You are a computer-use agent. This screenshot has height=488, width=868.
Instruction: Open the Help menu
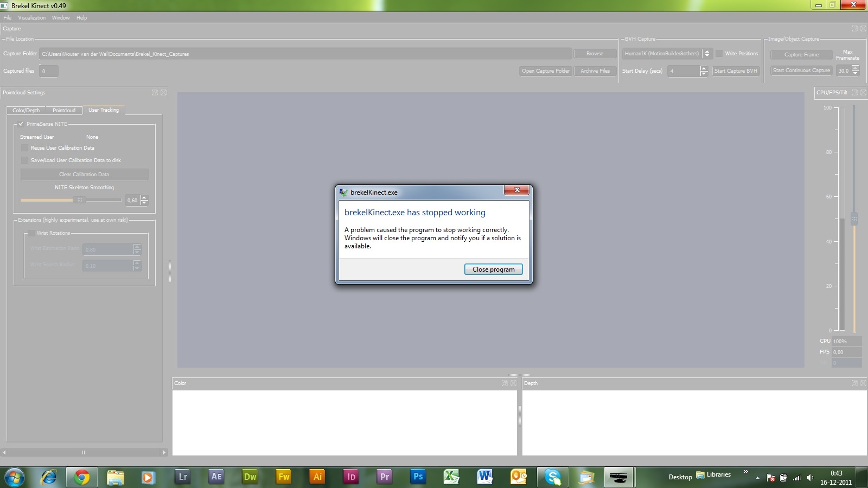[x=81, y=17]
